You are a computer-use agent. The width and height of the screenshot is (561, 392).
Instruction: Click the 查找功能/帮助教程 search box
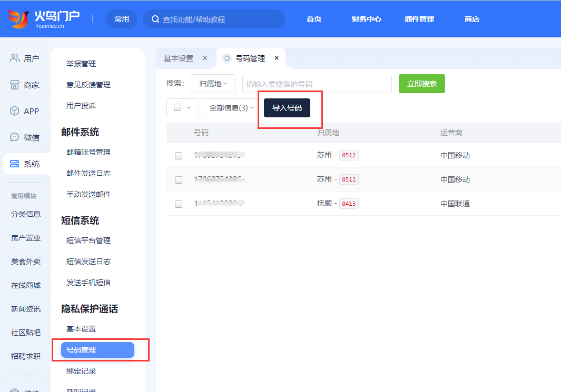point(214,19)
